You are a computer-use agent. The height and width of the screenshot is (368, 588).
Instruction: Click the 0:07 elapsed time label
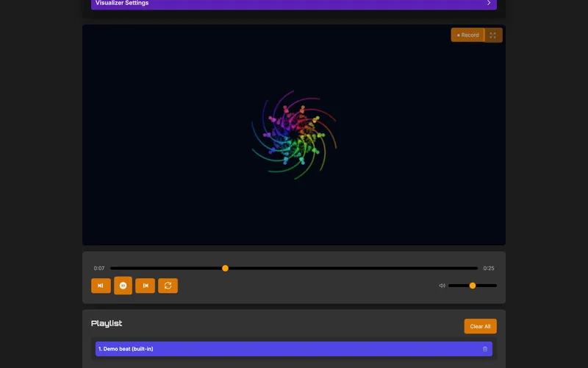99,268
